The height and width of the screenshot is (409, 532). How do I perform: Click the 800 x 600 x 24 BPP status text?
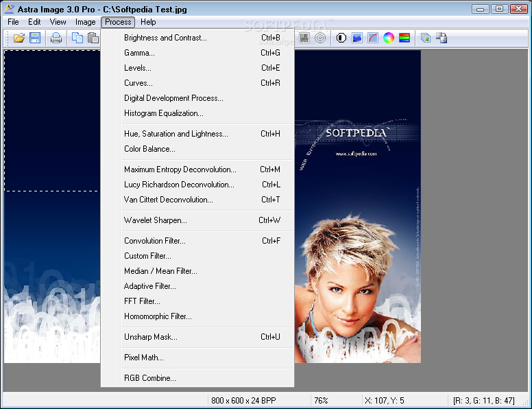pos(243,401)
